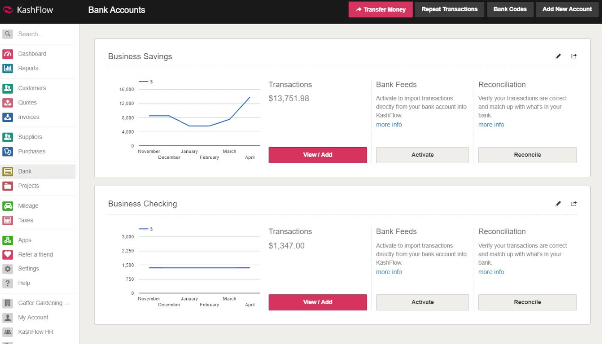The image size is (602, 364).
Task: Click the KashFlow HR group icon
Action: 8,332
